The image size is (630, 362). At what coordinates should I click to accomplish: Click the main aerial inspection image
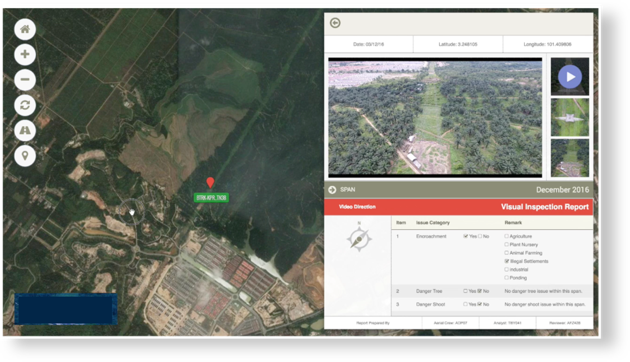(x=435, y=117)
